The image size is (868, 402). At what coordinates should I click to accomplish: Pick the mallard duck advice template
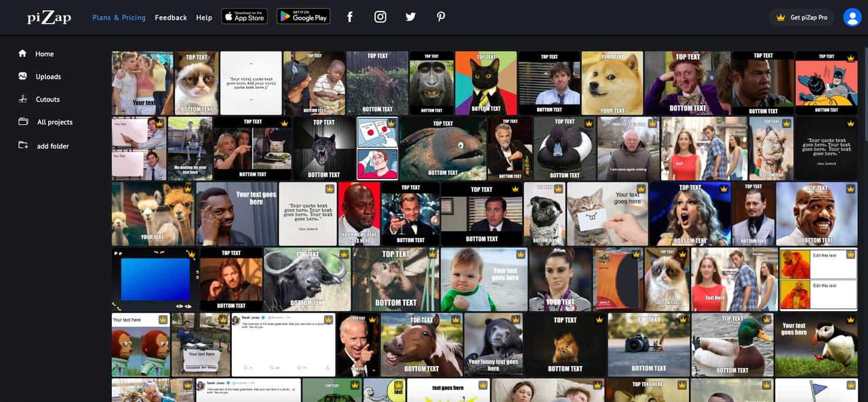pos(732,345)
